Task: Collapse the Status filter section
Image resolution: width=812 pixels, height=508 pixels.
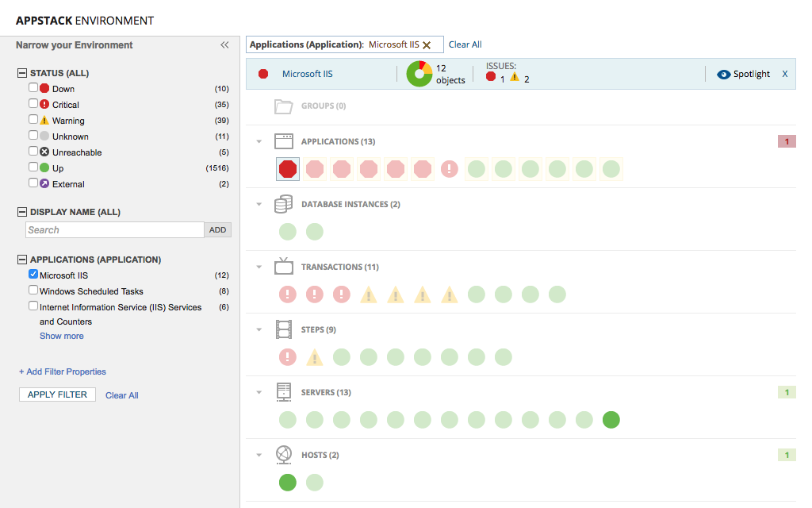Action: pyautogui.click(x=21, y=72)
